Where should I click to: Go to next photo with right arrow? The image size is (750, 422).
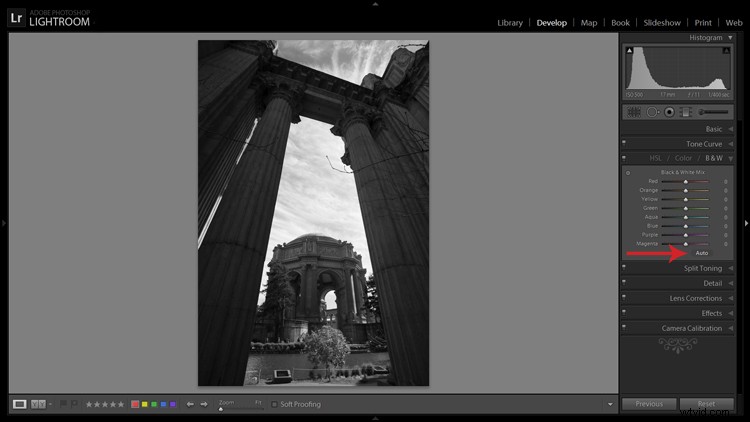click(x=204, y=404)
